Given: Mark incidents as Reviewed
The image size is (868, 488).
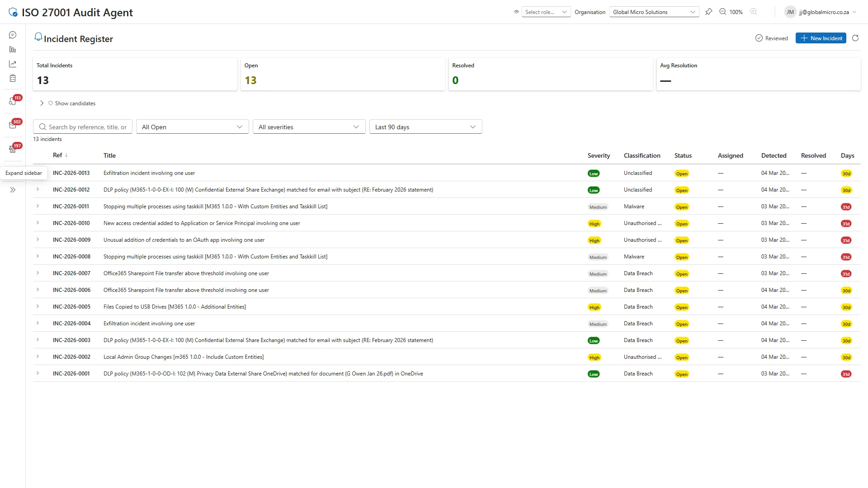Looking at the screenshot, I should pyautogui.click(x=772, y=38).
